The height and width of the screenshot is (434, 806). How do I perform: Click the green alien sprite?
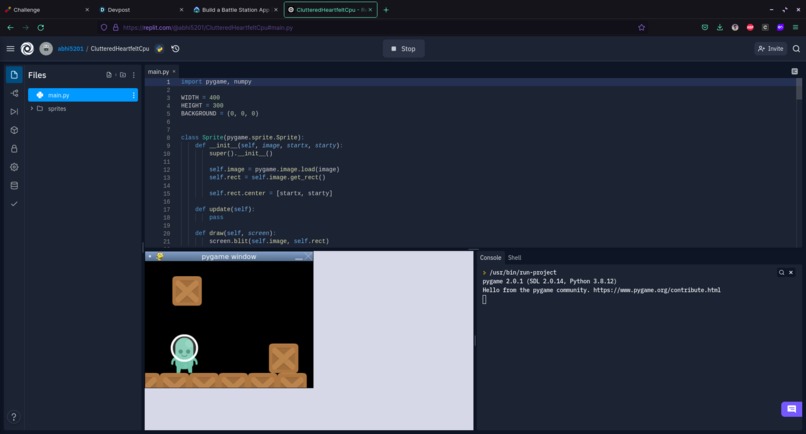click(184, 353)
